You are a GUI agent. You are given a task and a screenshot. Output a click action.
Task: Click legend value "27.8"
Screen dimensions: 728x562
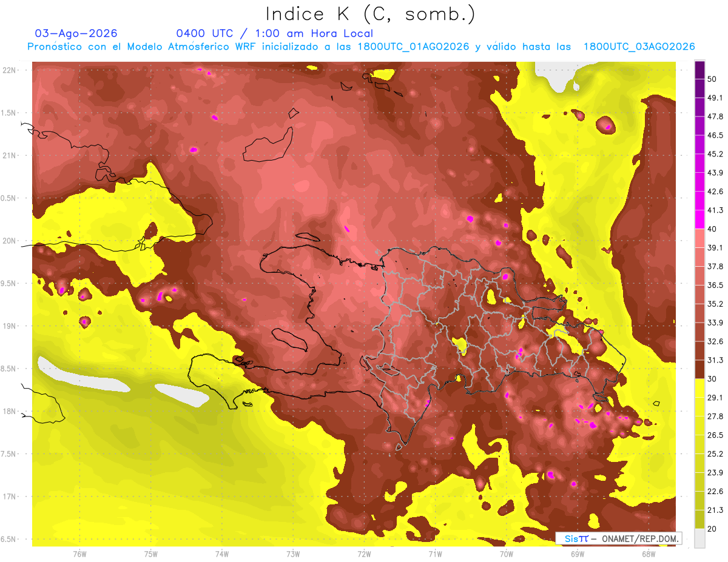coord(715,416)
